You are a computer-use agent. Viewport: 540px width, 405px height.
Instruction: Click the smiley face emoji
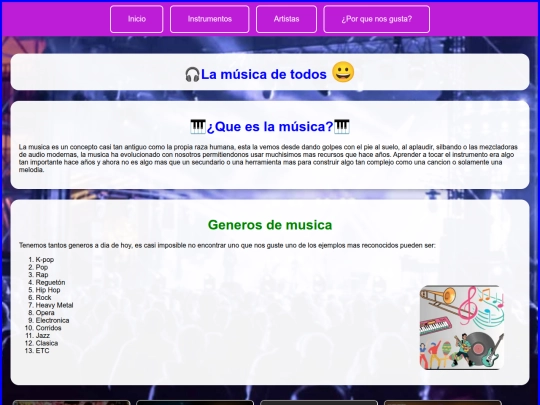click(x=343, y=72)
